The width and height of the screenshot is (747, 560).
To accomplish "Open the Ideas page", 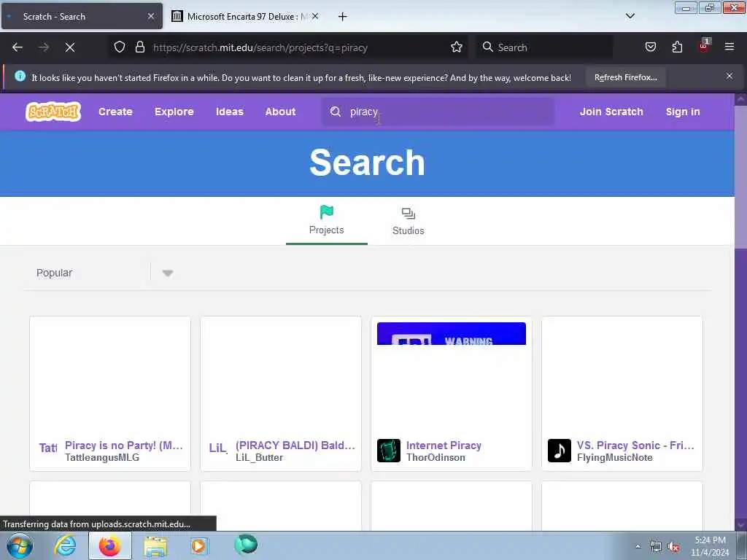I will [x=230, y=112].
